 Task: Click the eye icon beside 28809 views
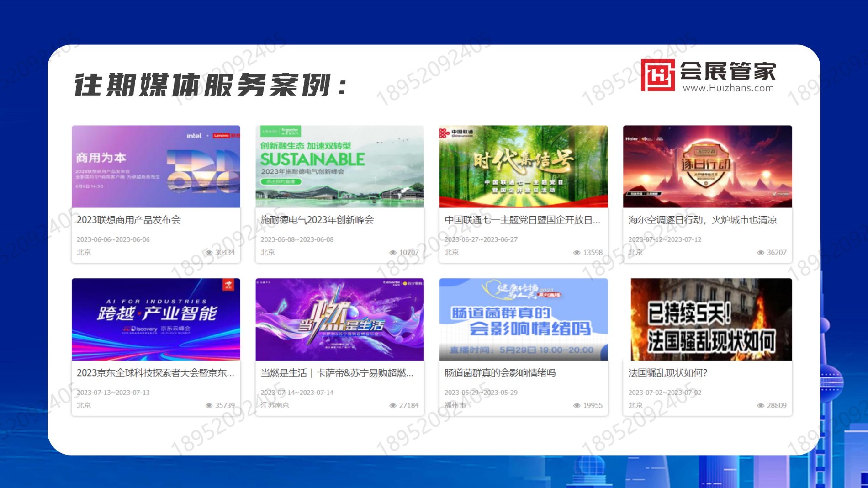(x=760, y=406)
